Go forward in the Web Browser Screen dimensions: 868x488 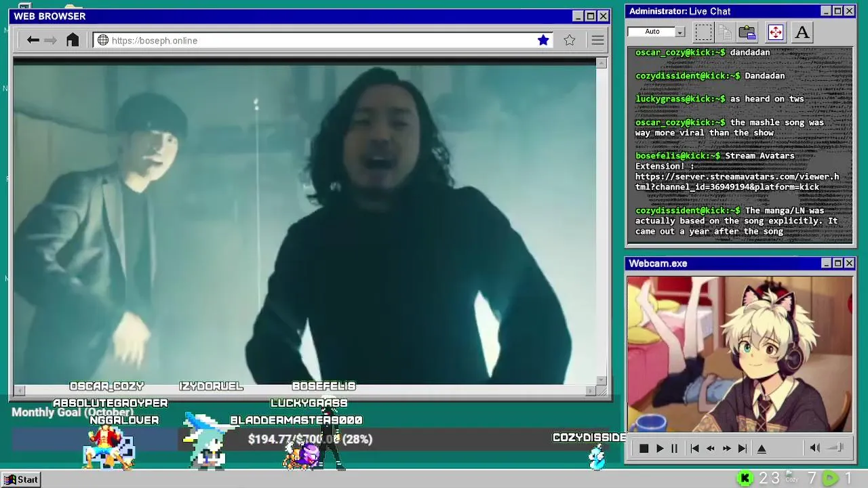[x=50, y=41]
